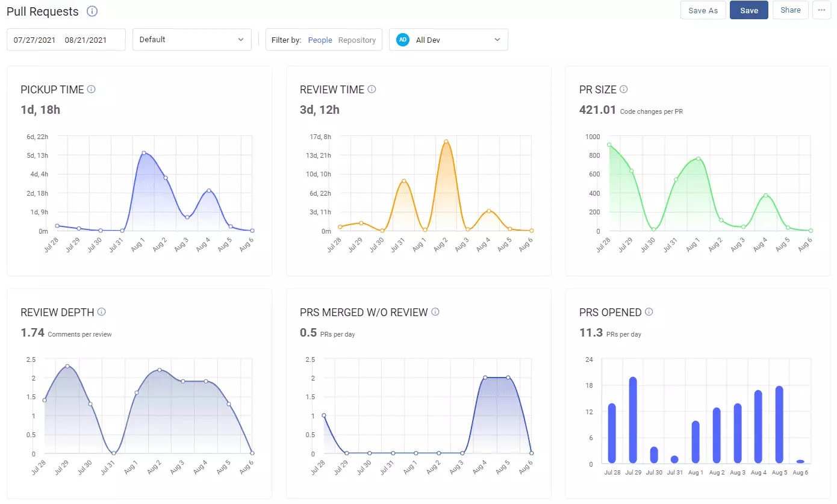Expand the All Dev team dropdown
The height and width of the screenshot is (504, 837).
[449, 39]
